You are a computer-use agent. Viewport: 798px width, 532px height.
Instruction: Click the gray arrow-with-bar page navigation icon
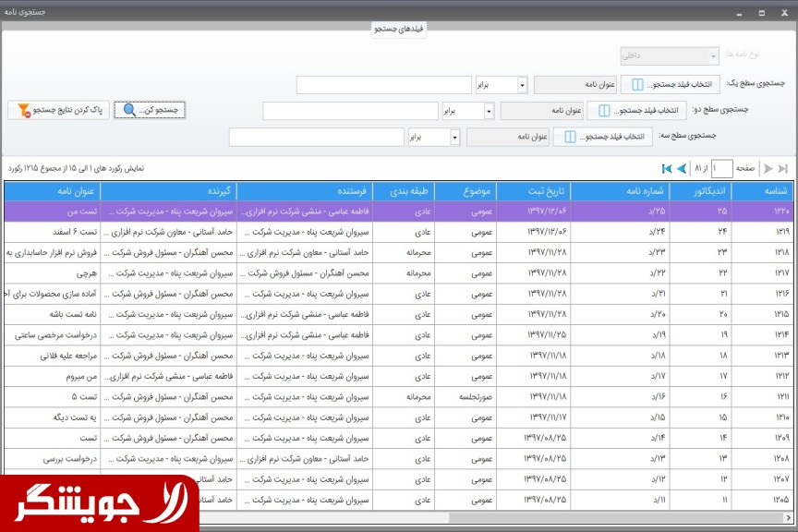click(782, 168)
